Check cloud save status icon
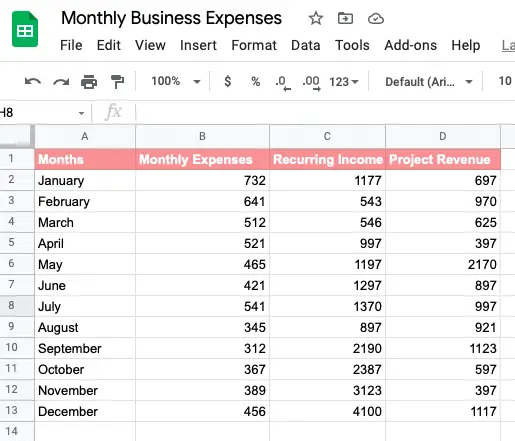The width and height of the screenshot is (515, 441). tap(376, 19)
